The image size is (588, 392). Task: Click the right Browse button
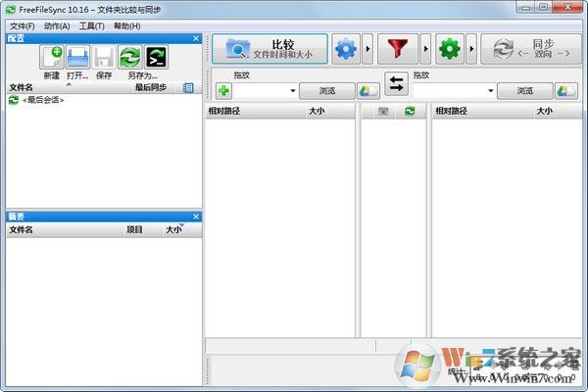coord(525,91)
